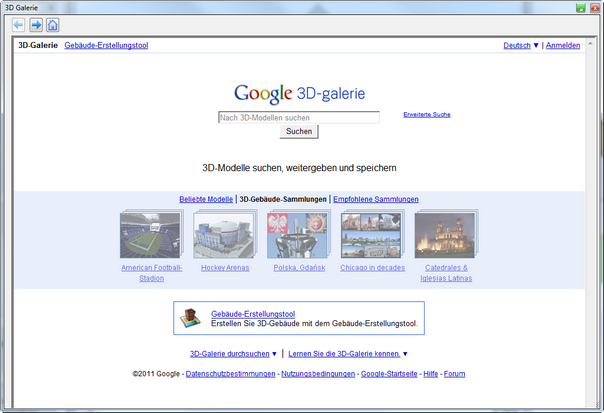Viewport: 604px width, 413px height.
Task: Open Gebäude-Erstellungstool link in the promo box
Action: point(253,314)
